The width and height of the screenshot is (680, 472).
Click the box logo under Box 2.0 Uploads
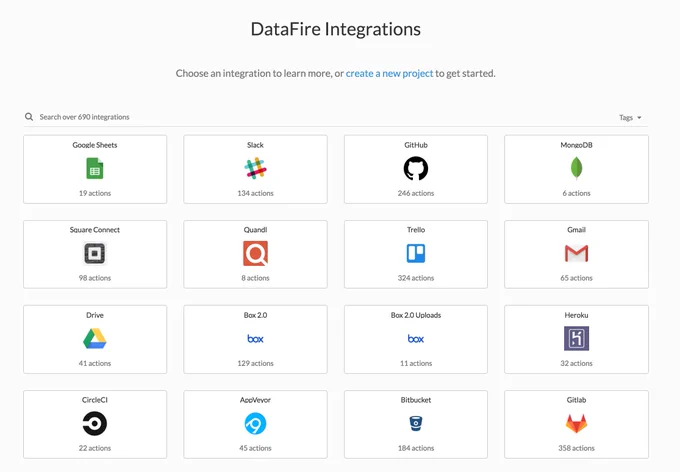pyautogui.click(x=416, y=338)
